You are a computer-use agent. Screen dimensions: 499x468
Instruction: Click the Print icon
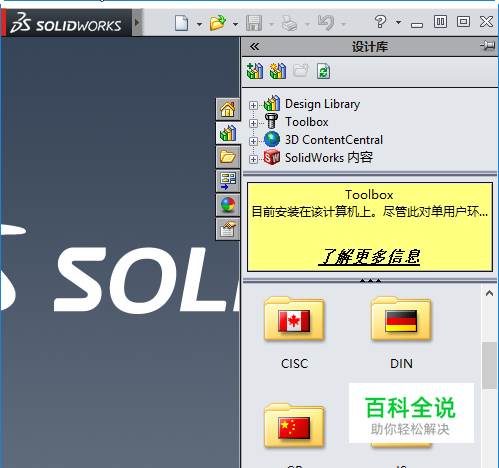tap(289, 23)
